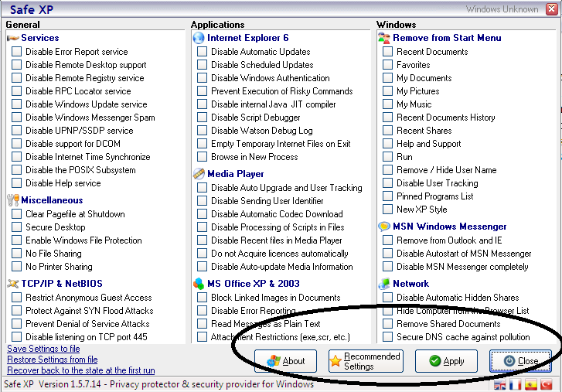Viewport: 562px width, 392px height.
Task: Tick Disable RPC Locator service
Action: [16, 91]
